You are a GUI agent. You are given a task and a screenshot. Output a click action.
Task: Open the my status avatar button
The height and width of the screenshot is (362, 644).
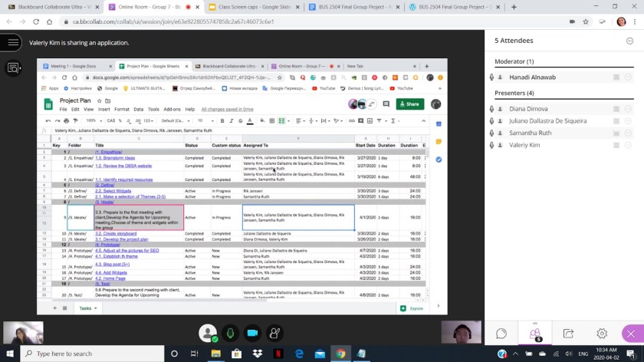click(x=207, y=333)
